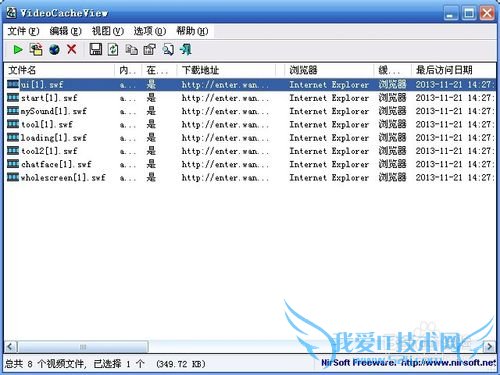Sort by the 文件名 column header

click(60, 70)
